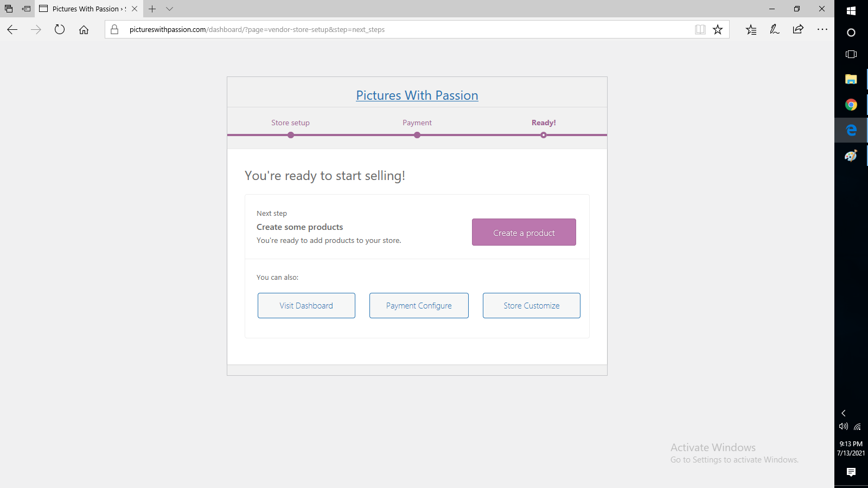Click the 'Next step' label
The image size is (868, 488).
coord(272,214)
